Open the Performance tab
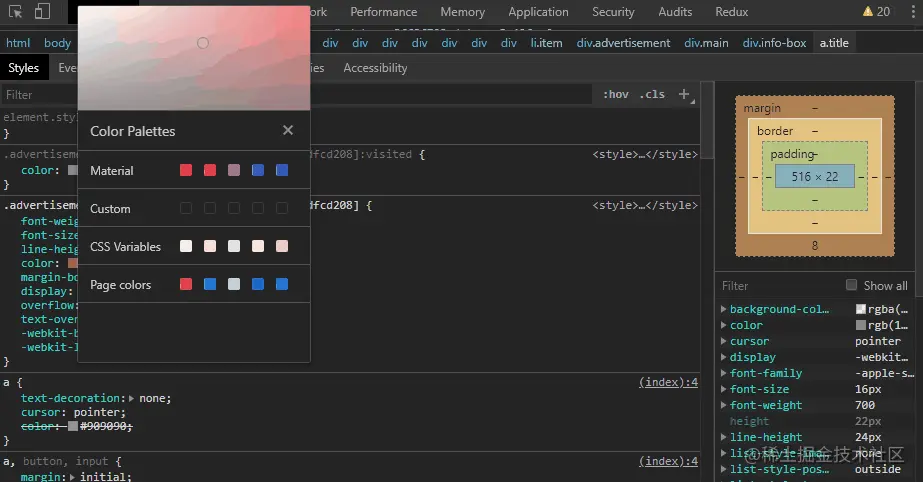923x482 pixels. [384, 12]
